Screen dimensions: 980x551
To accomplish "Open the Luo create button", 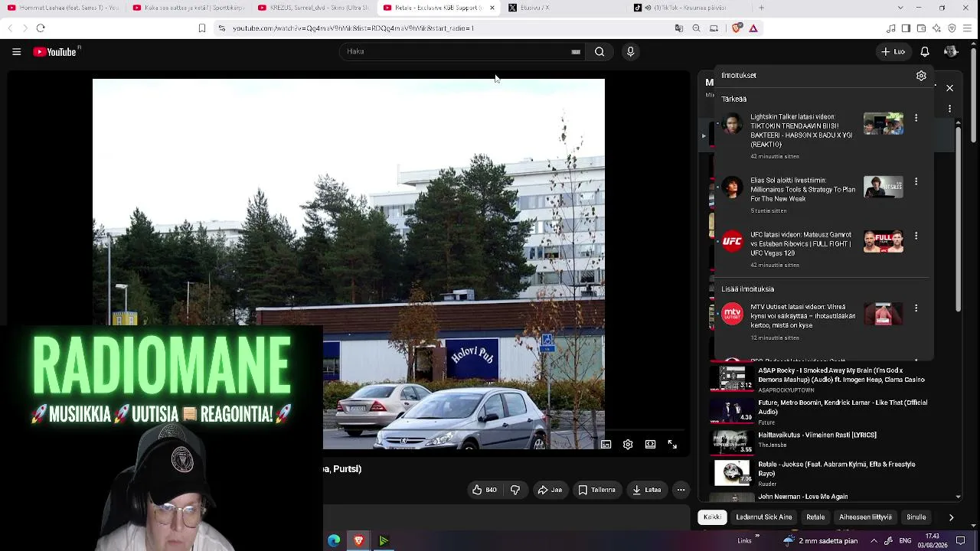I will pyautogui.click(x=893, y=52).
